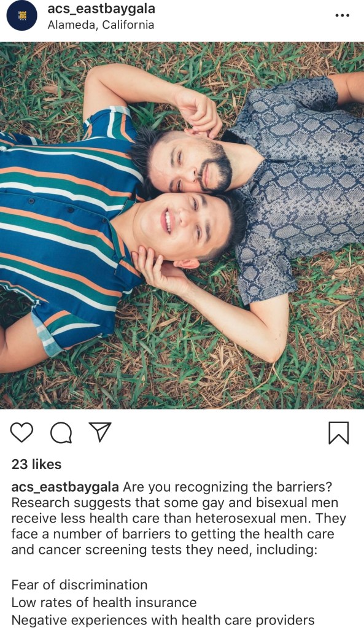This screenshot has width=364, height=628.
Task: Open the Alameda, California location tag
Action: (x=101, y=25)
